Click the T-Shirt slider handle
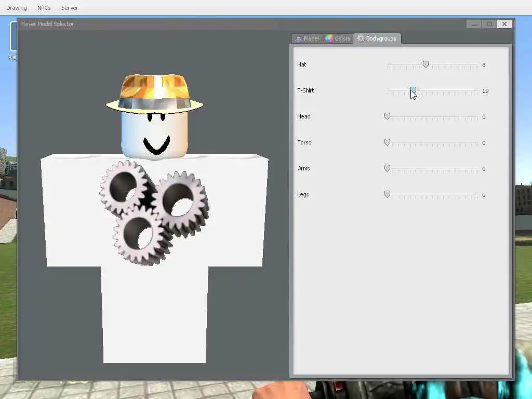The height and width of the screenshot is (399, 532). (413, 90)
